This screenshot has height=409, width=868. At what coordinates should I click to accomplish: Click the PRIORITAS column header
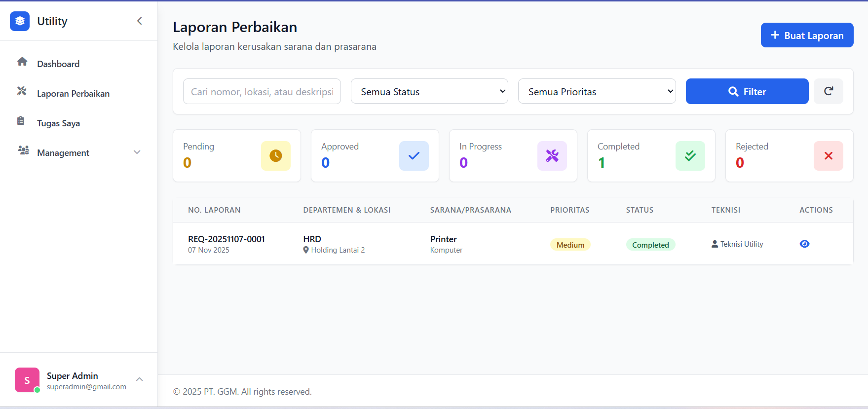(x=570, y=210)
